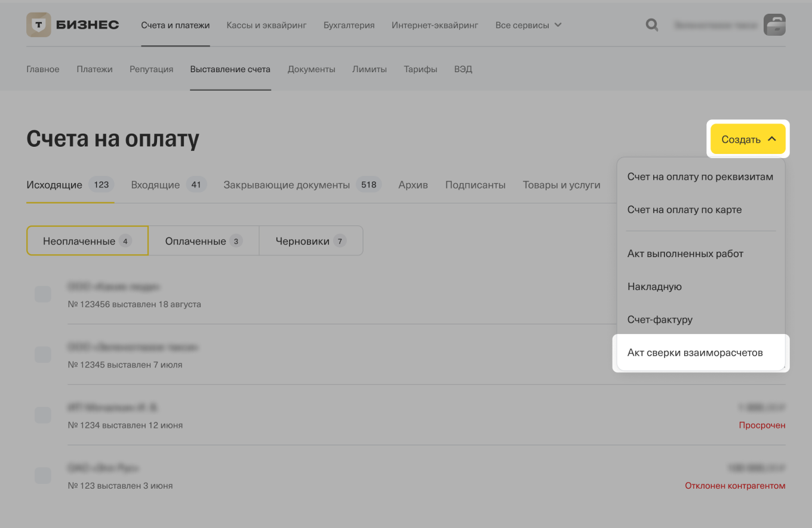Go to Главное subsection

tap(43, 69)
